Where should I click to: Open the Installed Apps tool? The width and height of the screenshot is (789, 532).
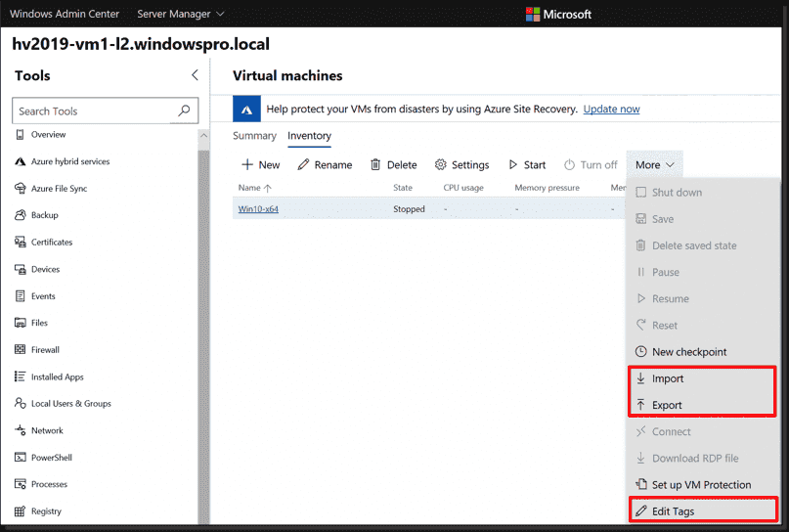[49, 377]
